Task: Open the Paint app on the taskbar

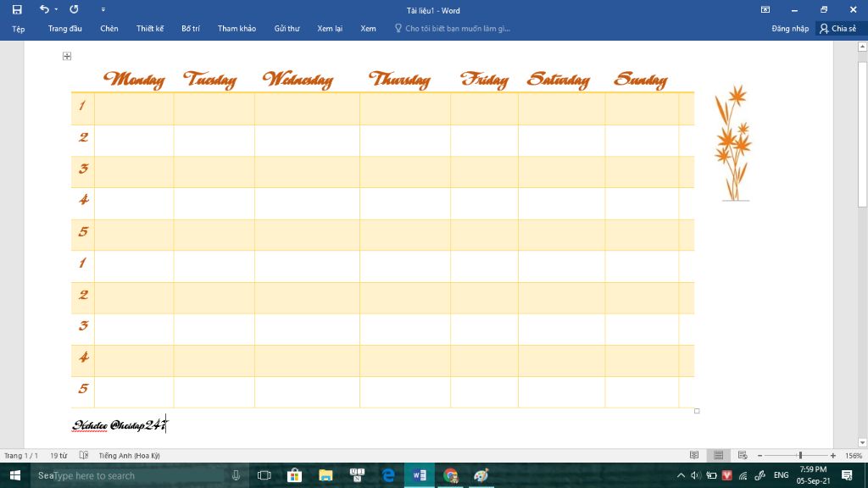Action: (481, 475)
